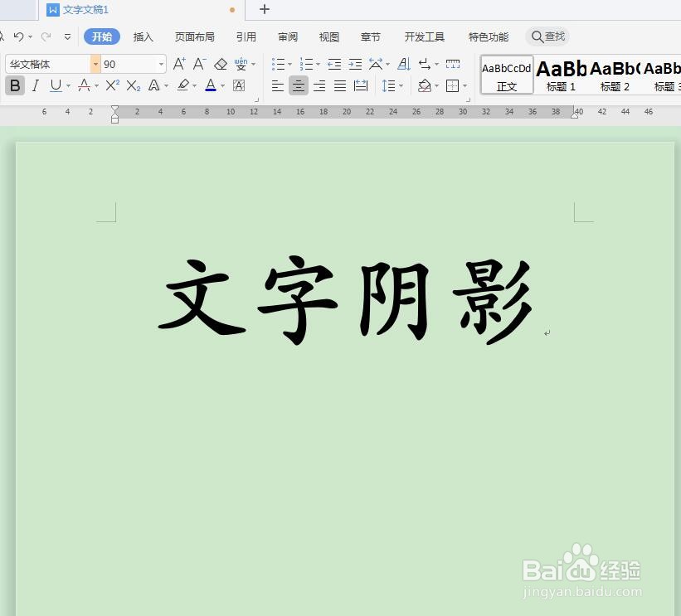681x616 pixels.
Task: Apply distributed alignment
Action: point(361,85)
